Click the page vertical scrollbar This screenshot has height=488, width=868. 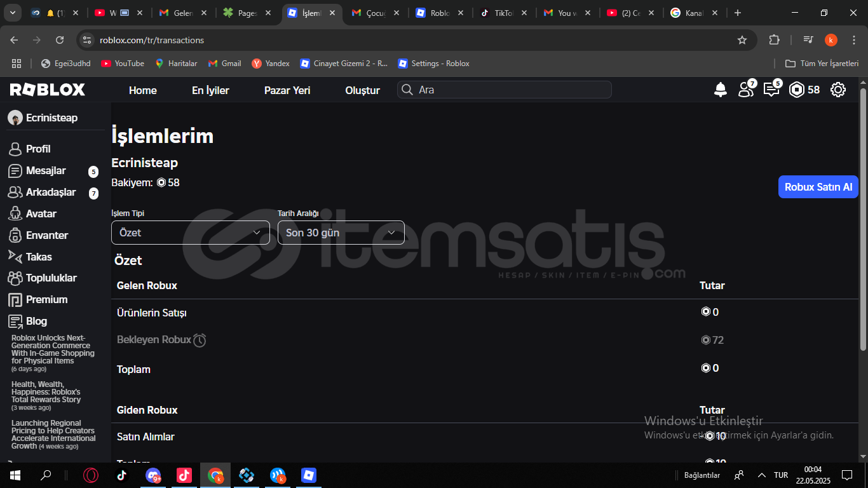[x=863, y=219]
